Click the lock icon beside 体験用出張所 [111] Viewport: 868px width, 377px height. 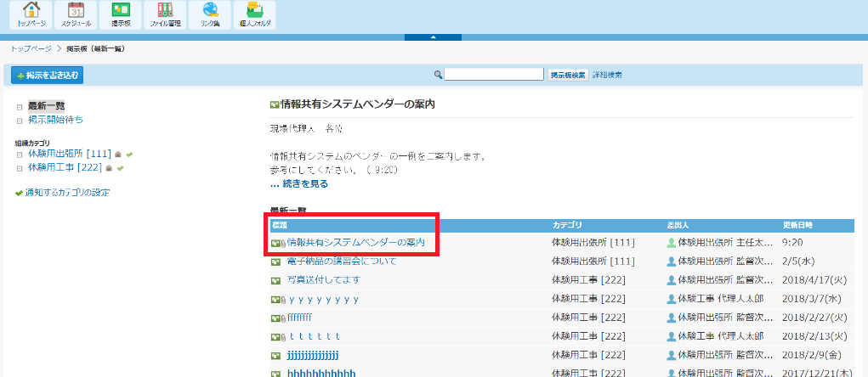[118, 155]
